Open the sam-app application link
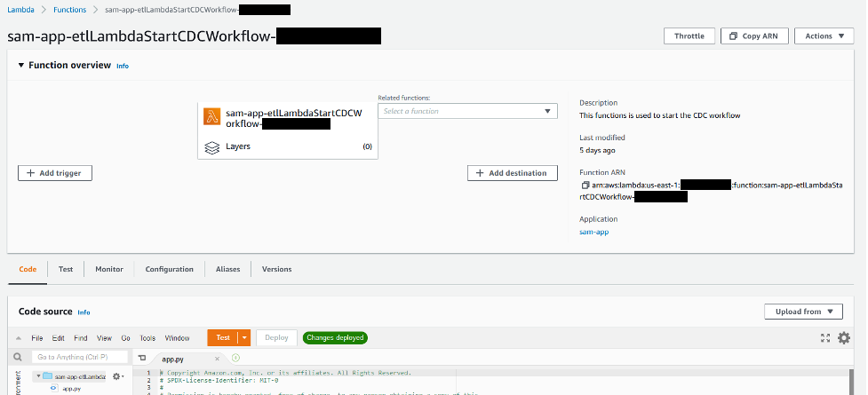The image size is (868, 395). coord(594,233)
